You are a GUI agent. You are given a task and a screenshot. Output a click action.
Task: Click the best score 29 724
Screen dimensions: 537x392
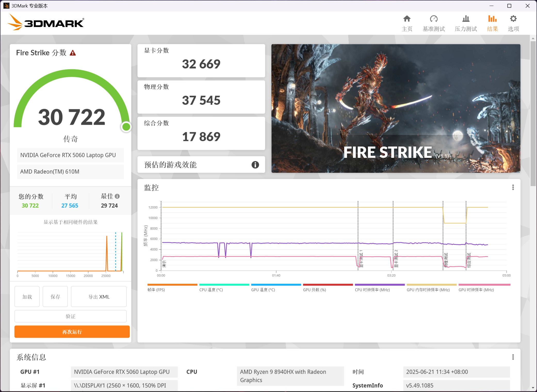109,206
